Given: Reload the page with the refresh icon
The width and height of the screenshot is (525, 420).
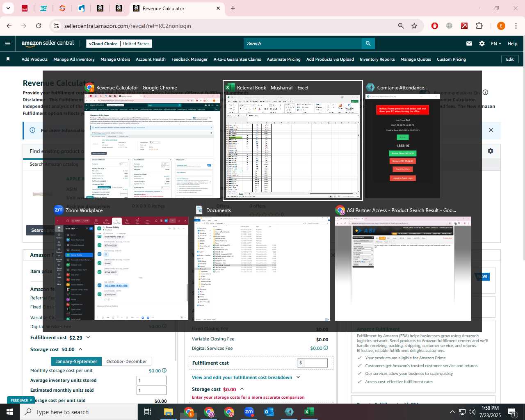Looking at the screenshot, I should (x=39, y=26).
